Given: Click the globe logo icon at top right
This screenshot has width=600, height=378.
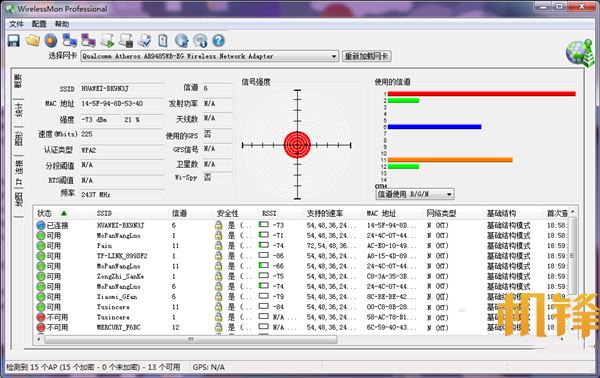Looking at the screenshot, I should pos(580,54).
